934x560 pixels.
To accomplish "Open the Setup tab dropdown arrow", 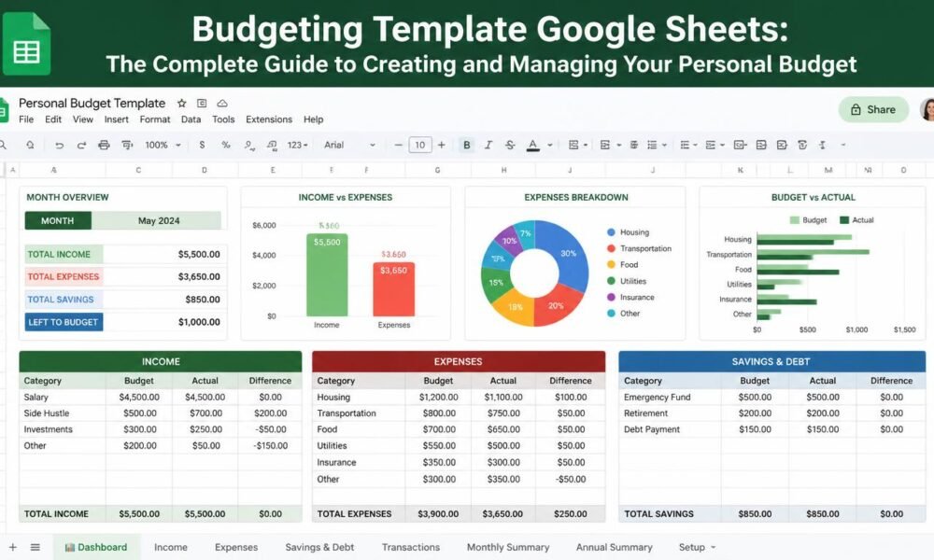I will click(x=713, y=548).
